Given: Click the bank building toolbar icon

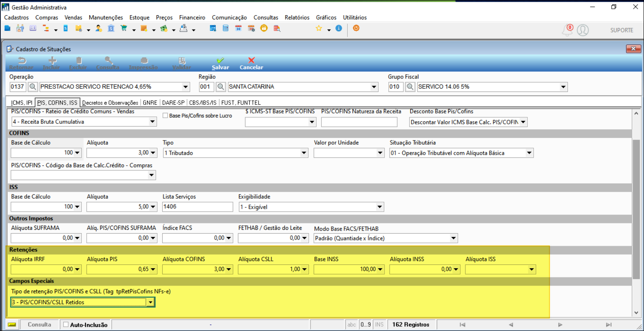Looking at the screenshot, I should (111, 28).
